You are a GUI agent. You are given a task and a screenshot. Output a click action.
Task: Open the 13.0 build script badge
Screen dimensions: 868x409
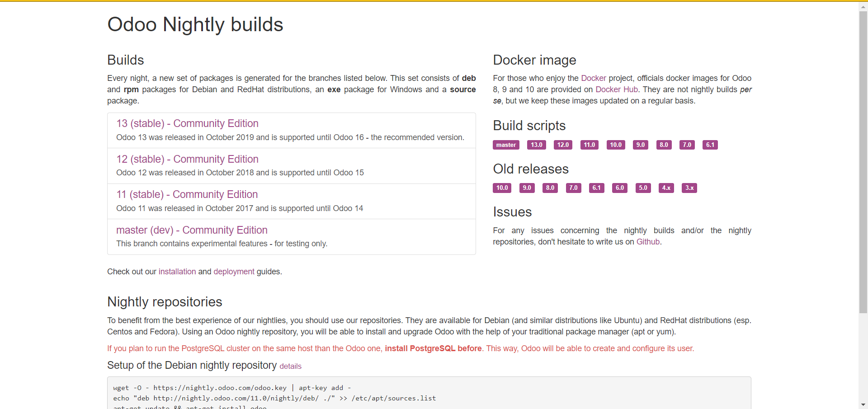[536, 145]
